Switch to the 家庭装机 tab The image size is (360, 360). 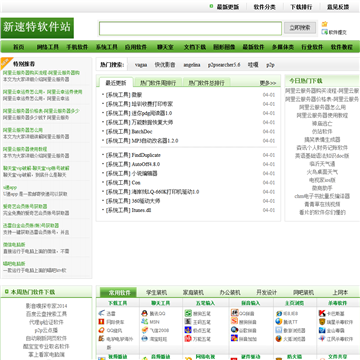(x=193, y=293)
